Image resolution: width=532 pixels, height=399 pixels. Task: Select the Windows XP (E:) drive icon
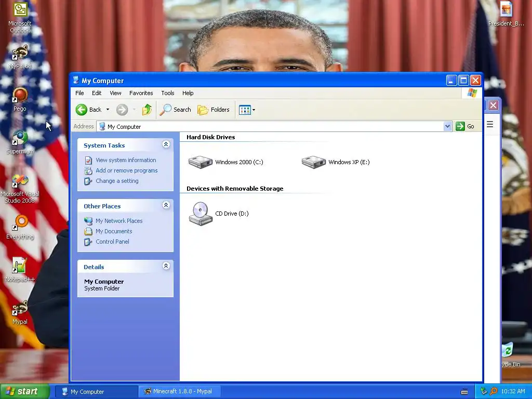point(314,162)
